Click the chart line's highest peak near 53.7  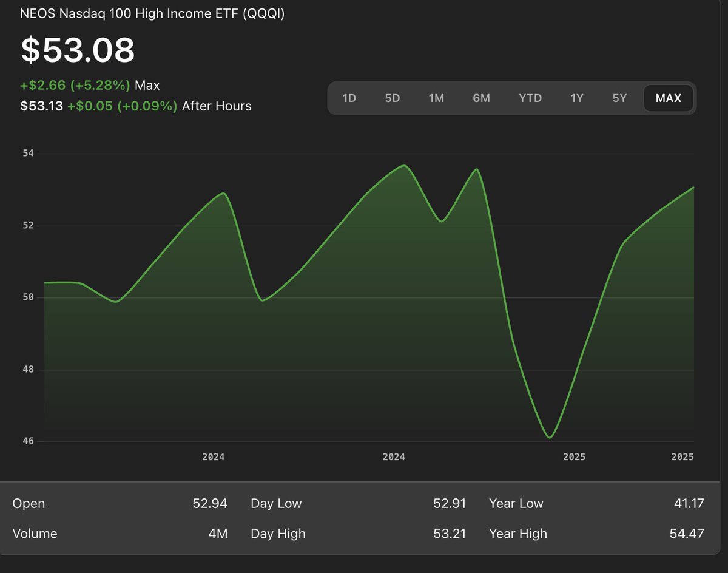coord(404,166)
